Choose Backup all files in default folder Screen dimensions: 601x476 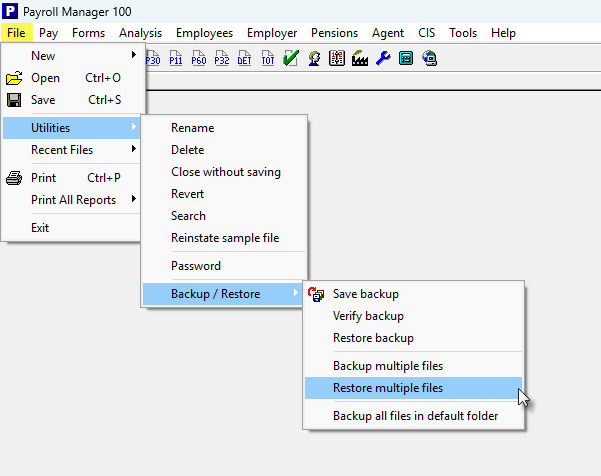coord(414,416)
